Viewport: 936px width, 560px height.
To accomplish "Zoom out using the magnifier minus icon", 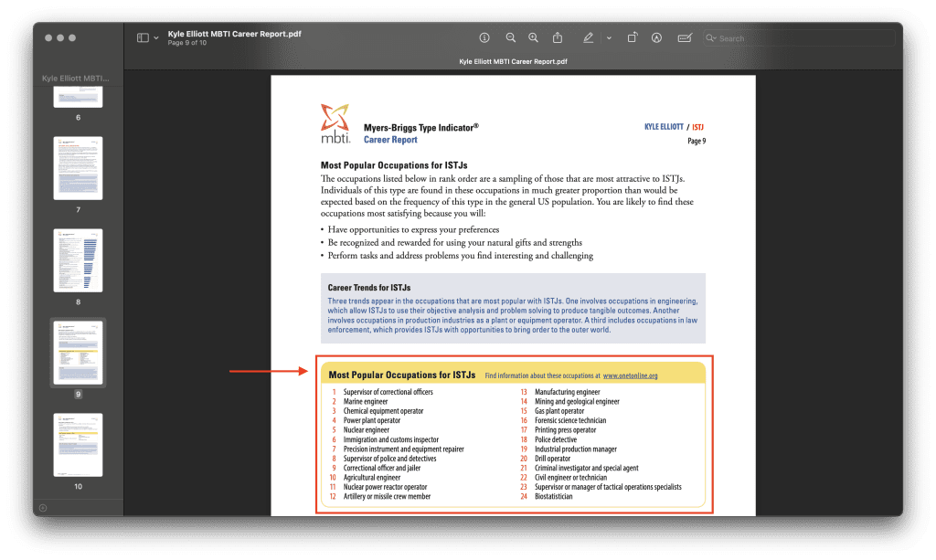I will click(510, 38).
